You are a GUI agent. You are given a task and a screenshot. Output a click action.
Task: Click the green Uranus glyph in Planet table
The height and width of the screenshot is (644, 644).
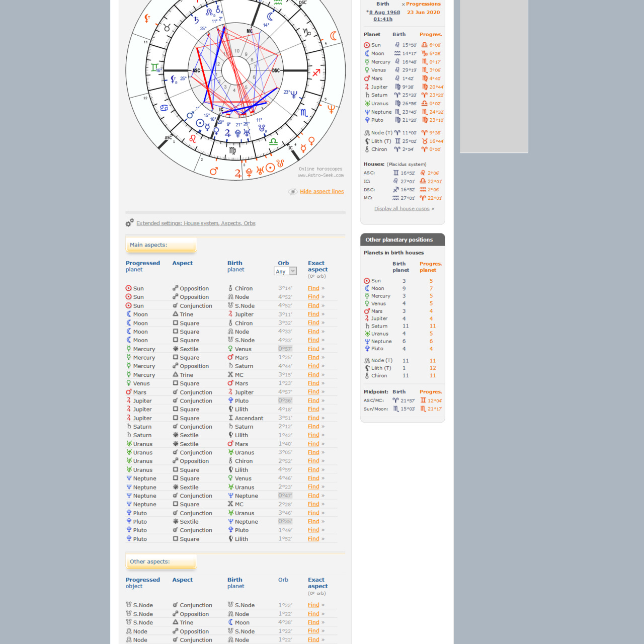point(367,104)
